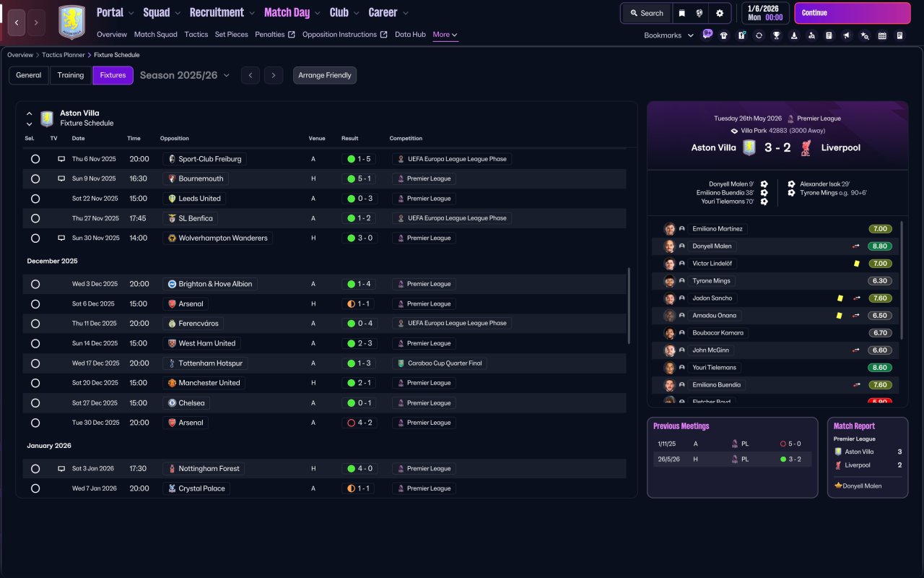
Task: Click the substitution arrow icon on John McGinn's row
Action: click(x=856, y=350)
